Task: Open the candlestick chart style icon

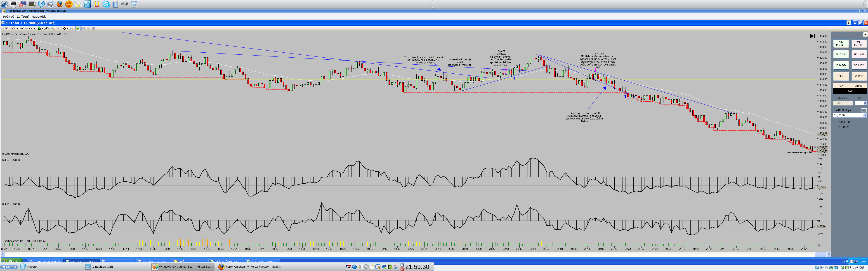Action: [39, 29]
